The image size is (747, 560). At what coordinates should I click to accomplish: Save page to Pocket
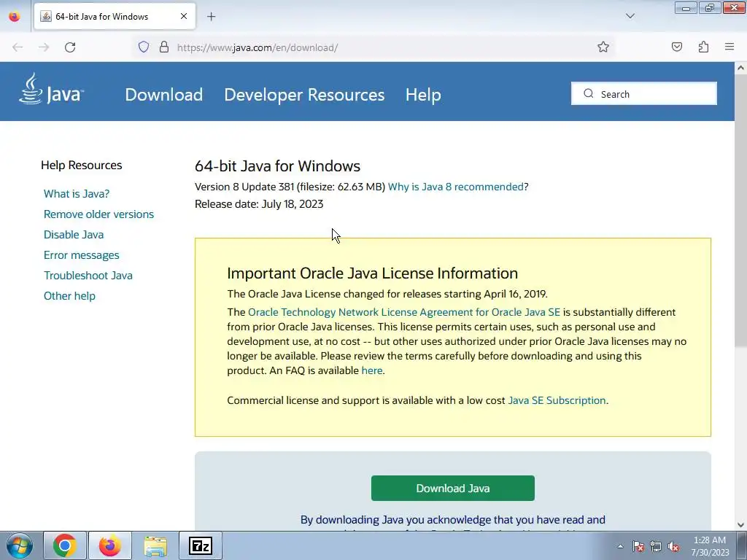click(x=676, y=47)
